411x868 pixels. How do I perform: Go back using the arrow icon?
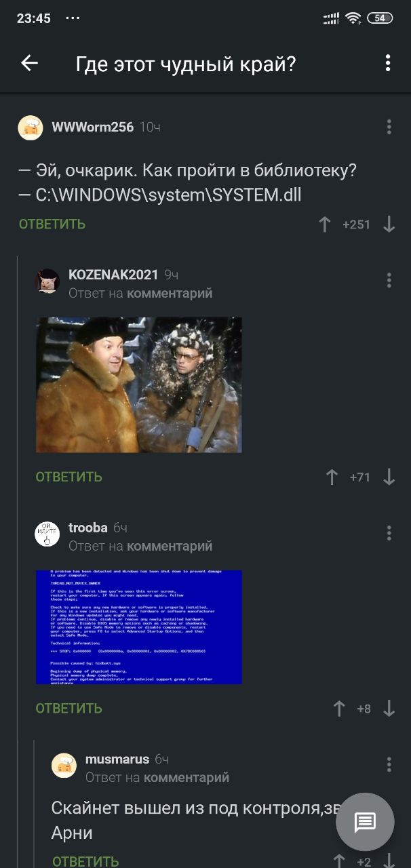pyautogui.click(x=29, y=63)
